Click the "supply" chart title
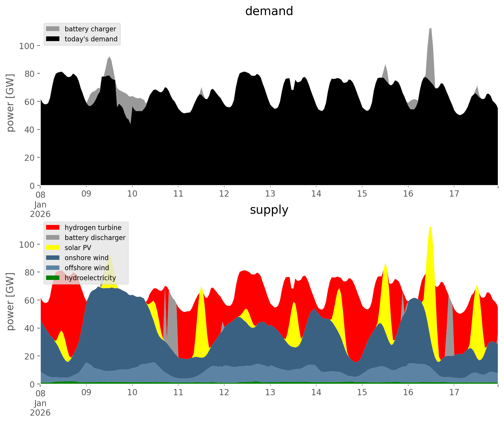504x423 pixels. pyautogui.click(x=269, y=210)
